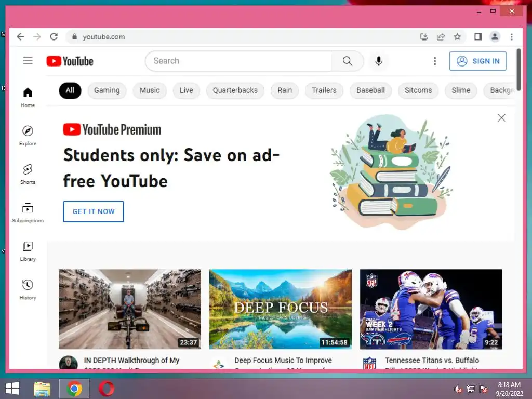Click the install app icon in address bar
This screenshot has width=532, height=399.
pyautogui.click(x=424, y=37)
